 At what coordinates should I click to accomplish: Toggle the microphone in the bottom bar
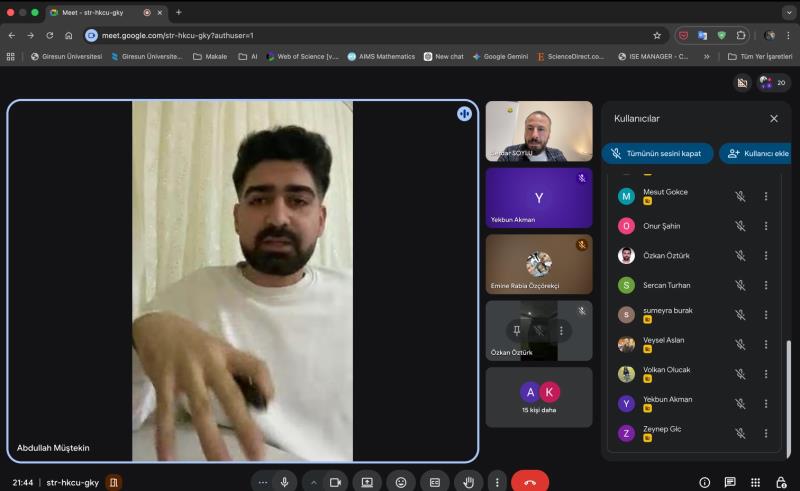(285, 482)
